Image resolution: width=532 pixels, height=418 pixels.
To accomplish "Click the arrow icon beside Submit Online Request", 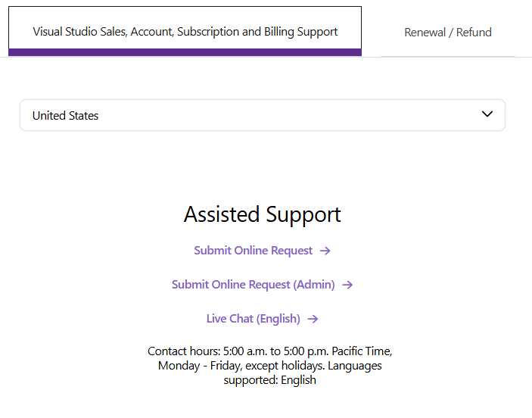I will click(325, 251).
